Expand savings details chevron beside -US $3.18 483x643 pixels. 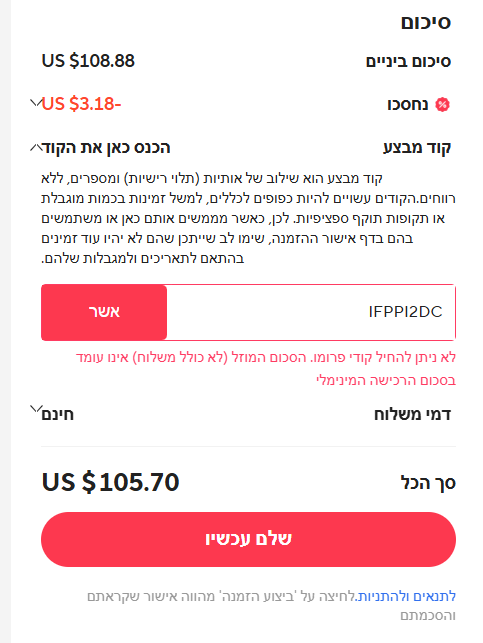36,102
